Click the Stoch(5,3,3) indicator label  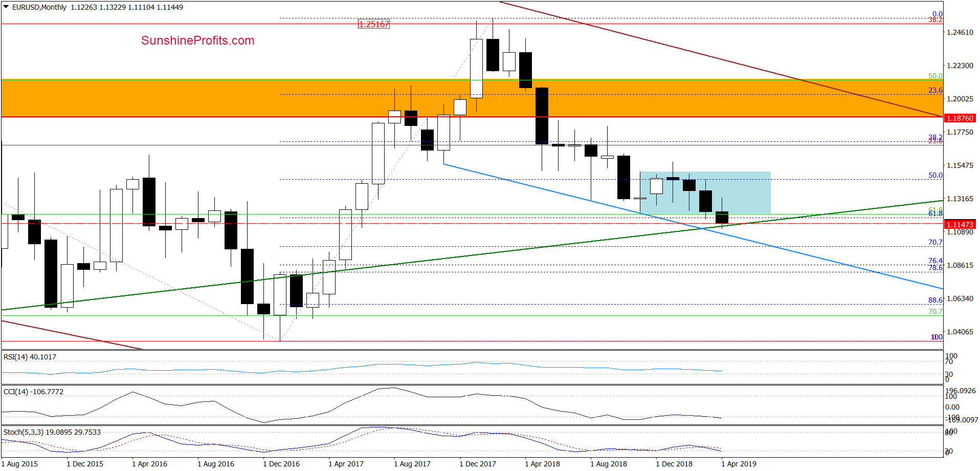[x=52, y=432]
